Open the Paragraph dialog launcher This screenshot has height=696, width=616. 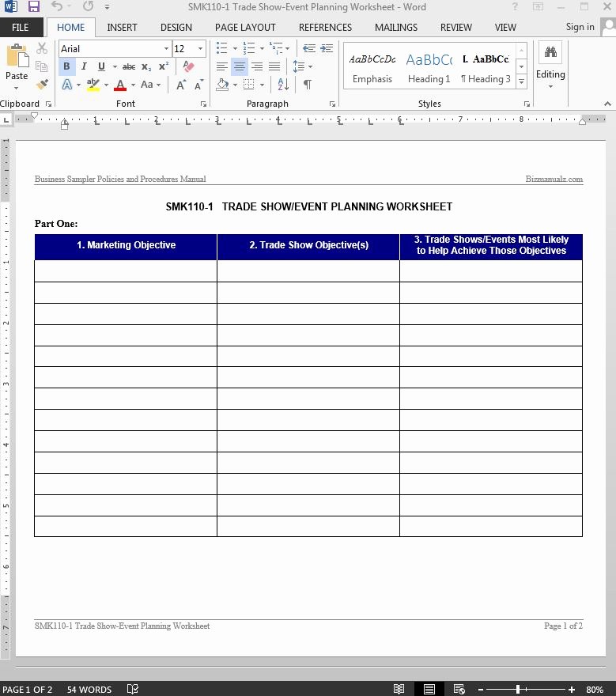pyautogui.click(x=332, y=104)
